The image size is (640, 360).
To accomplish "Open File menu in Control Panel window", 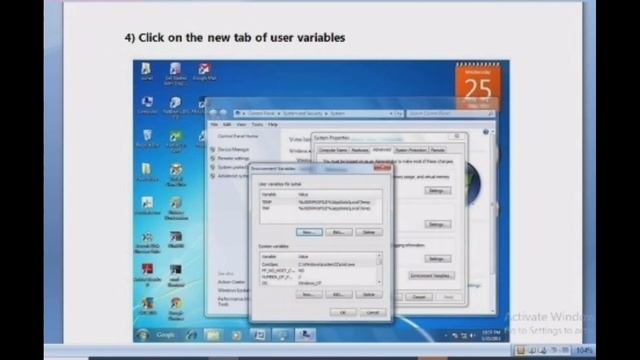I will click(214, 124).
